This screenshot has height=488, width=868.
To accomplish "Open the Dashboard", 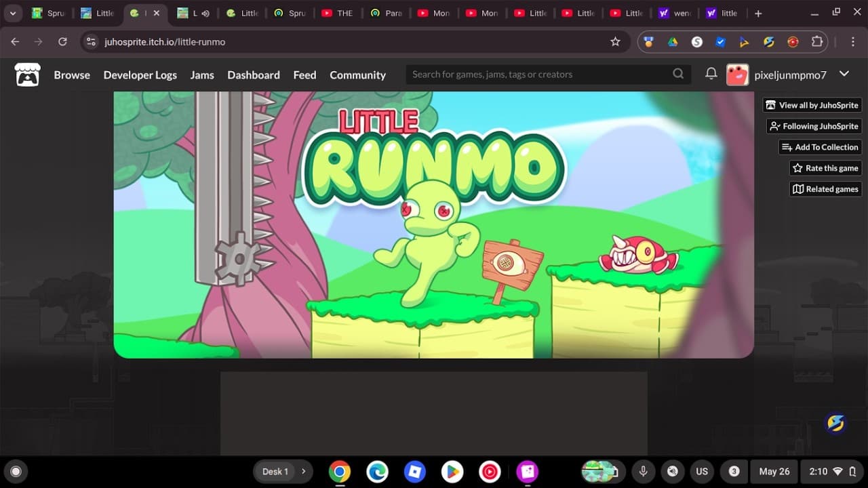I will click(x=254, y=75).
